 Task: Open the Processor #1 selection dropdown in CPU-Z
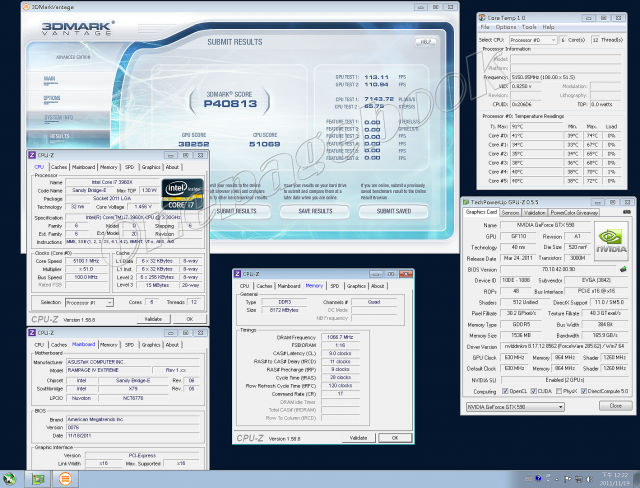[x=89, y=303]
